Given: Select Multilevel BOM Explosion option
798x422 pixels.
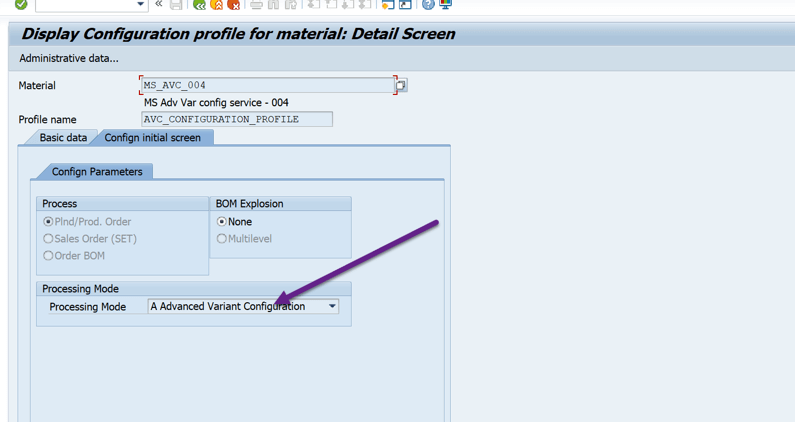Looking at the screenshot, I should pos(221,239).
